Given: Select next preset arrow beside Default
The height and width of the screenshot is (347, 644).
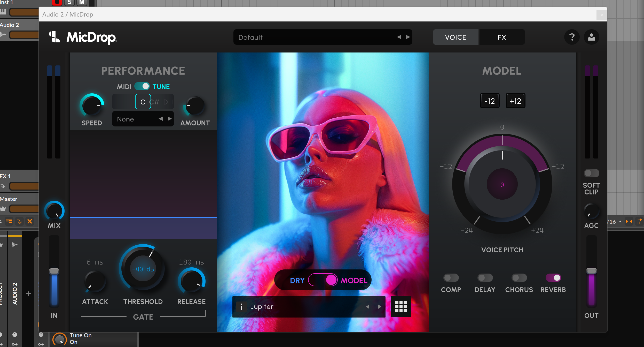Looking at the screenshot, I should (x=408, y=37).
